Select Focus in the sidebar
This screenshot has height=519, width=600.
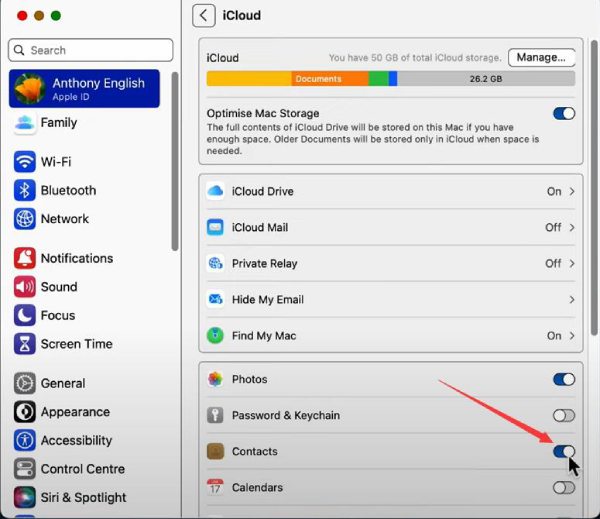pyautogui.click(x=84, y=315)
